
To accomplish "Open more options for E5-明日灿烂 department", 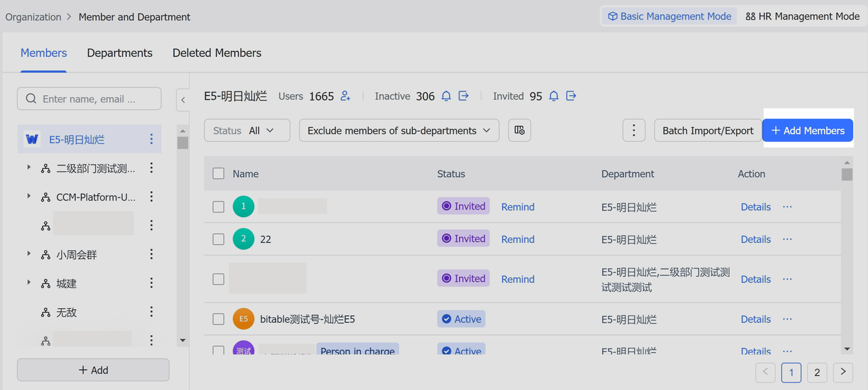I will click(x=151, y=140).
